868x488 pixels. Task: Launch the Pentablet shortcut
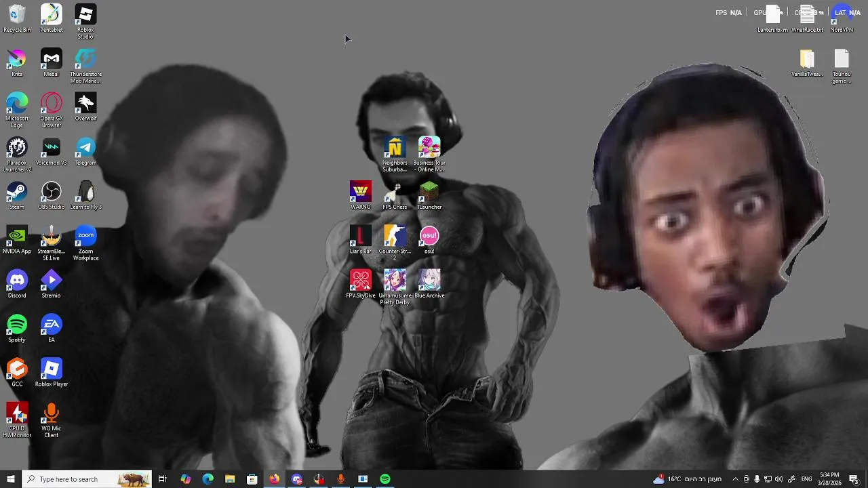tap(52, 19)
